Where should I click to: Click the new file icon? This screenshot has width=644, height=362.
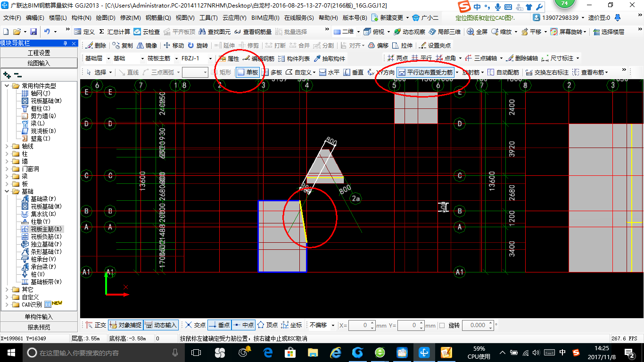(6, 32)
